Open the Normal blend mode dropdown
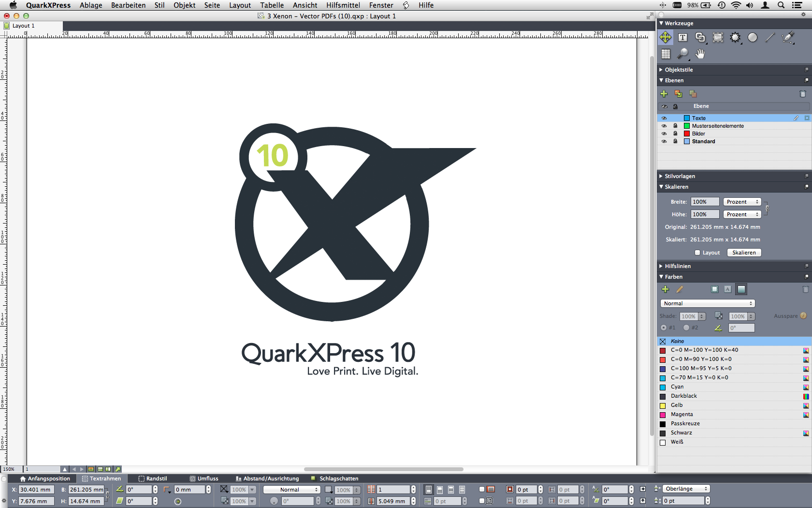 [x=707, y=303]
